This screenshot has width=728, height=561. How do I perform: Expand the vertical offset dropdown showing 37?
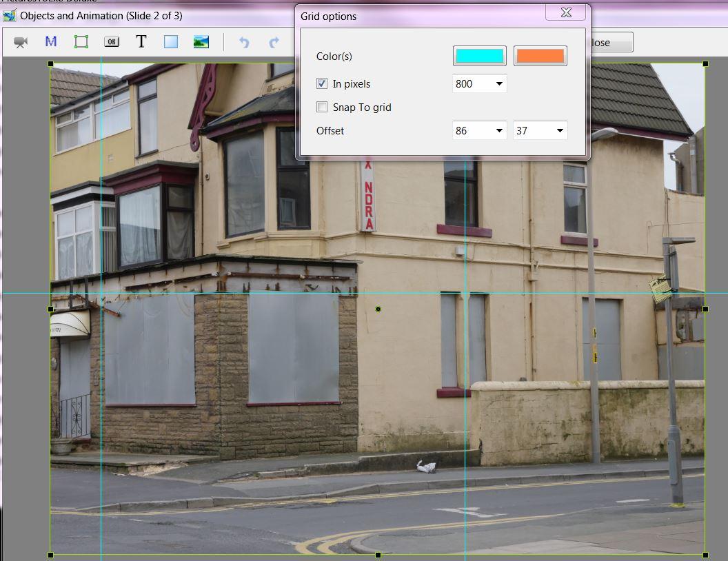click(560, 131)
